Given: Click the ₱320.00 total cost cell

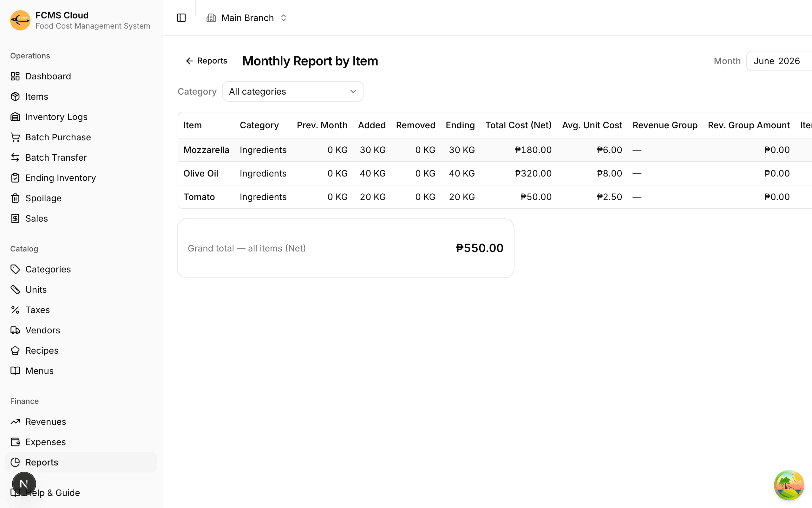Looking at the screenshot, I should pyautogui.click(x=533, y=173).
